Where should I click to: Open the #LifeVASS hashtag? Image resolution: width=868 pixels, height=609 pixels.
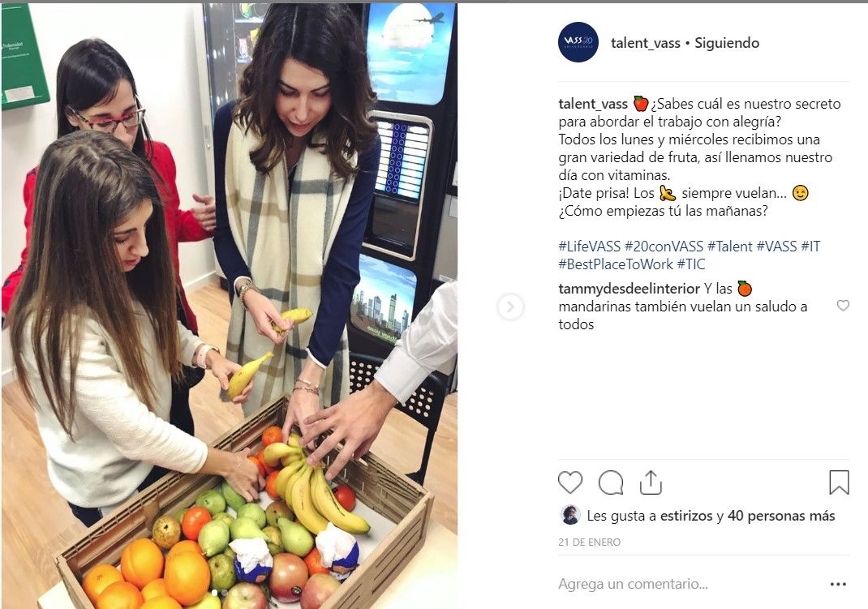[589, 247]
